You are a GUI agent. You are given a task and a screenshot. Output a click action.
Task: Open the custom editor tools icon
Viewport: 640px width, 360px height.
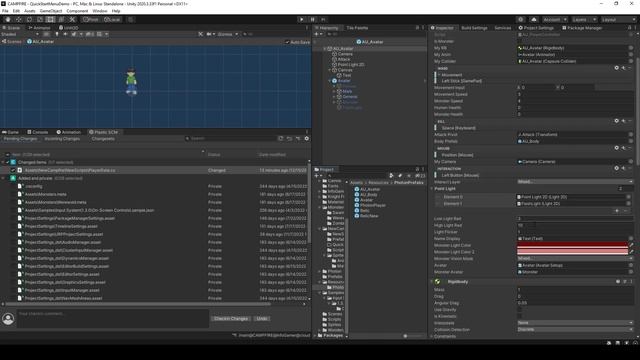(72, 19)
